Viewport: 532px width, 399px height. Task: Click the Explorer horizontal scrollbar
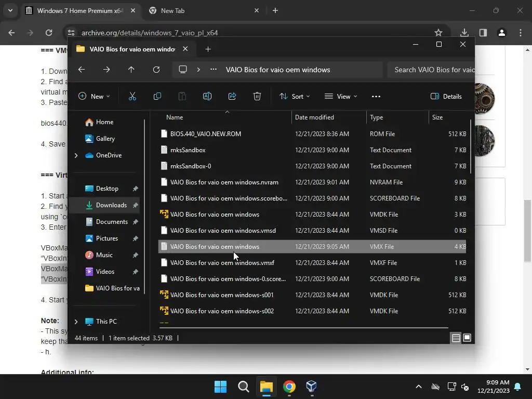pyautogui.click(x=303, y=328)
